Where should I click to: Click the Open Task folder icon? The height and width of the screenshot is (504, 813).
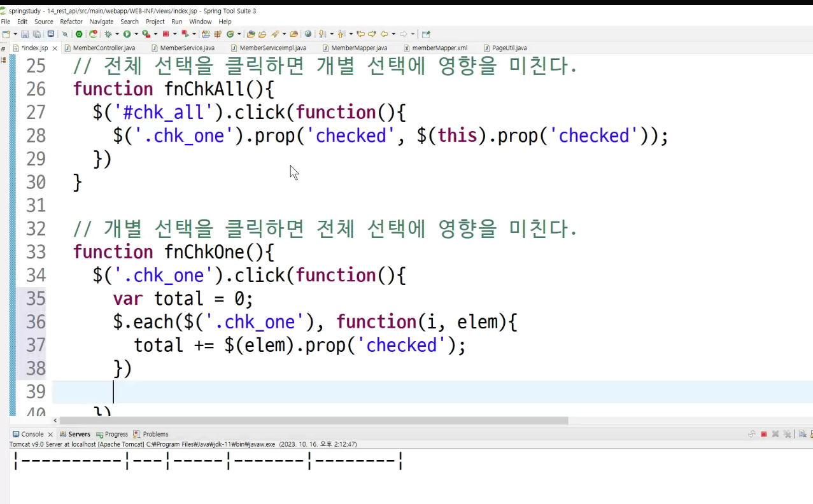click(262, 34)
